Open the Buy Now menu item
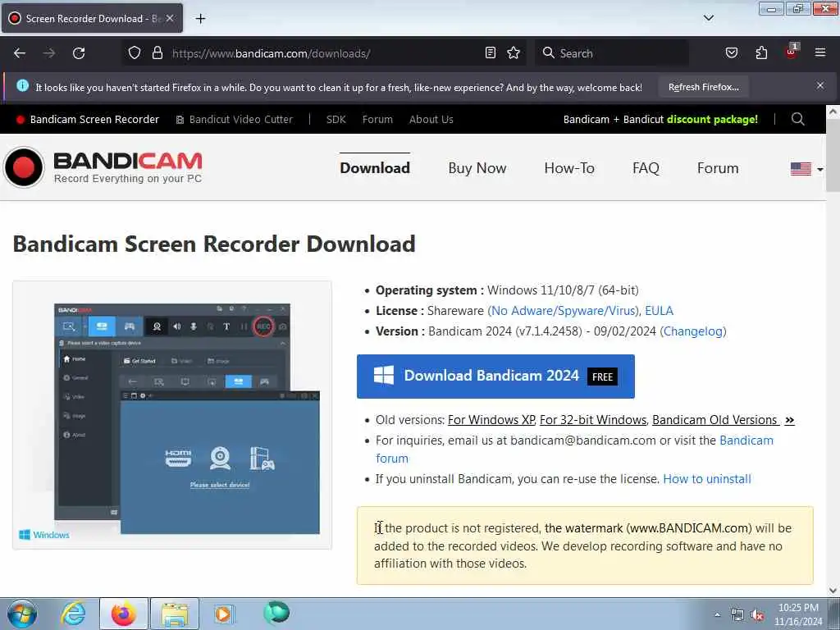Viewport: 840px width, 630px height. coord(477,168)
